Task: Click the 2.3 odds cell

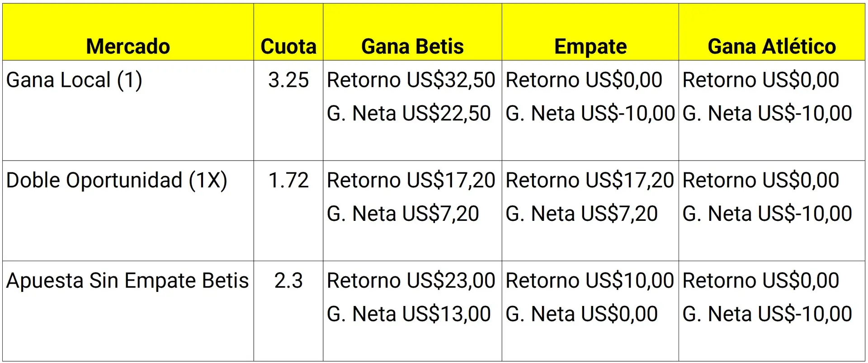Action: [288, 281]
